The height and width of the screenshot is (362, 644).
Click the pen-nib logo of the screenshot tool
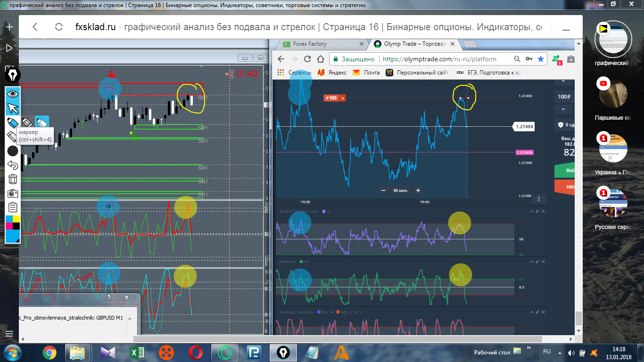(x=13, y=75)
